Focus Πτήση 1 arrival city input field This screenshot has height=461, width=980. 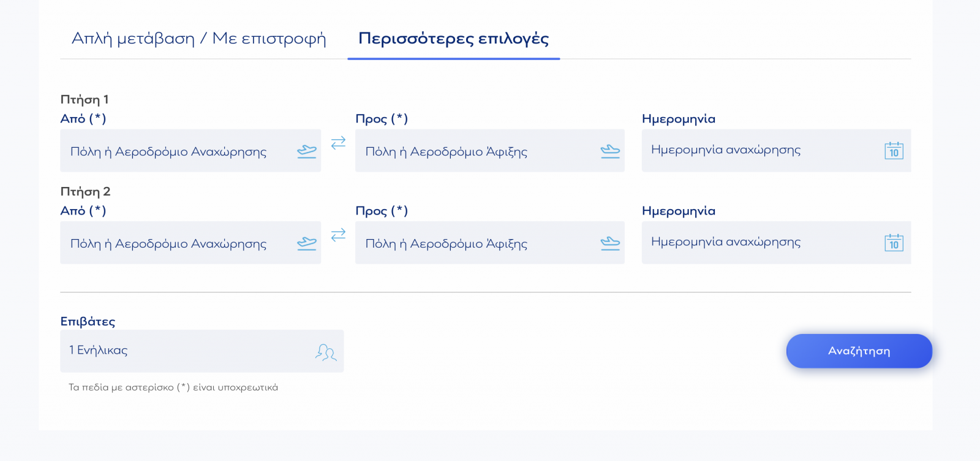472,151
